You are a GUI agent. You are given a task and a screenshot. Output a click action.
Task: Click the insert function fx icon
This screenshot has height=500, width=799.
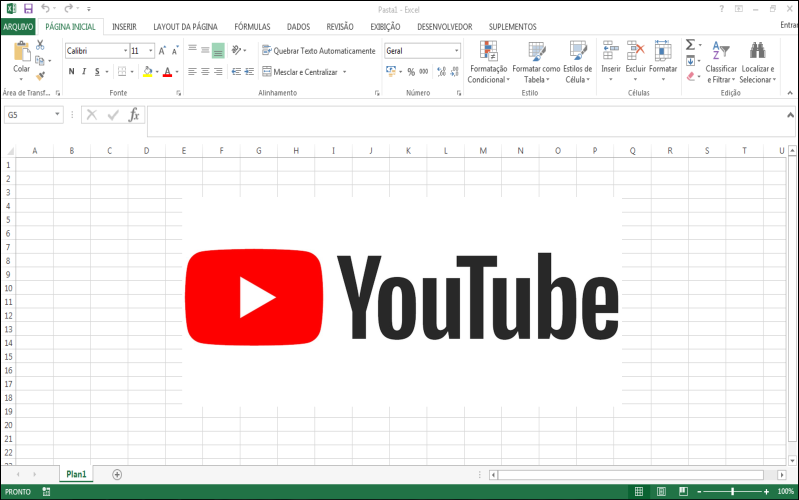[x=134, y=115]
